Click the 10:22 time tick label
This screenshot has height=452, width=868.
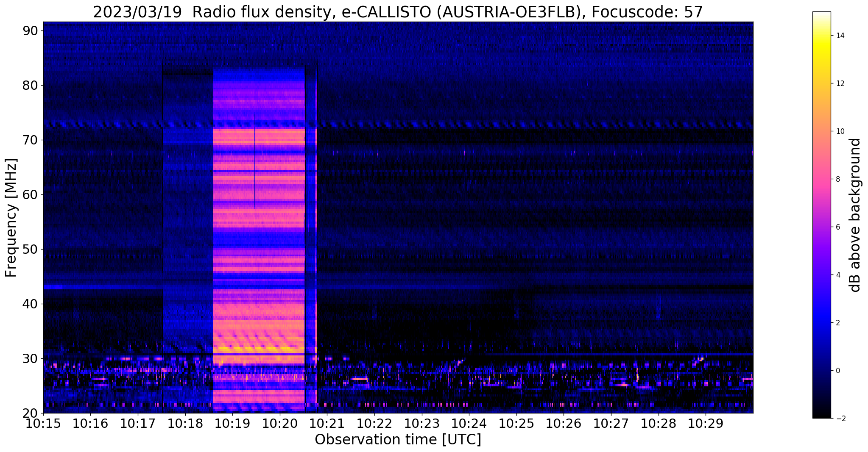coord(374,423)
